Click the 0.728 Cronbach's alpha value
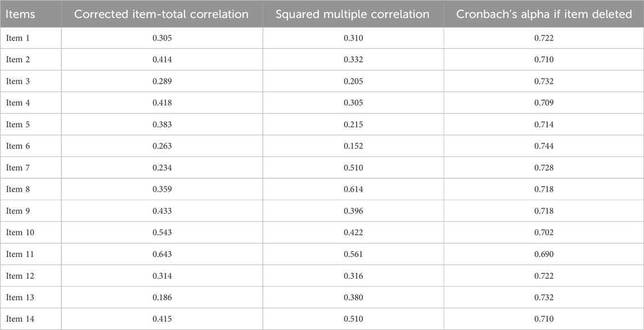 tap(544, 168)
